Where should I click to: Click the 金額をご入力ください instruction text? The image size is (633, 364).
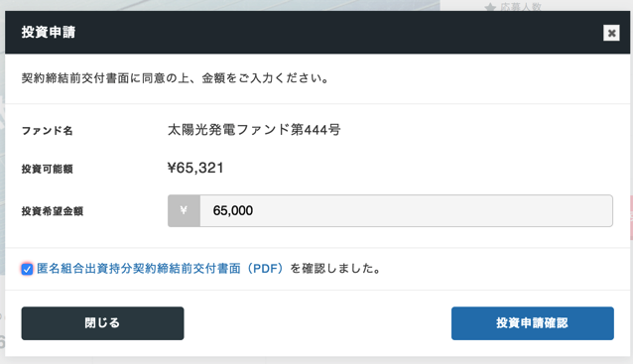point(266,78)
